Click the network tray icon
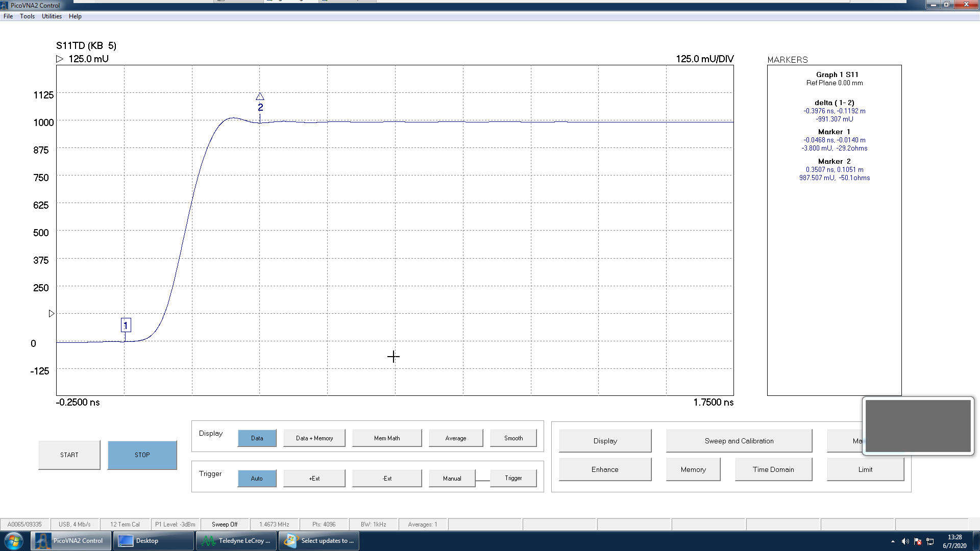The height and width of the screenshot is (551, 980). pyautogui.click(x=930, y=541)
